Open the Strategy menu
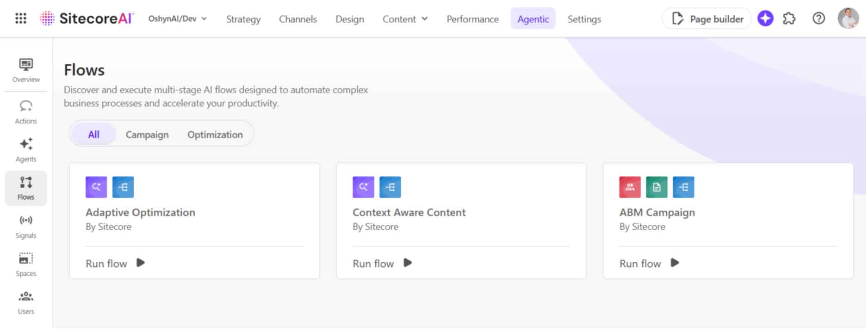This screenshot has width=868, height=332. pyautogui.click(x=243, y=19)
